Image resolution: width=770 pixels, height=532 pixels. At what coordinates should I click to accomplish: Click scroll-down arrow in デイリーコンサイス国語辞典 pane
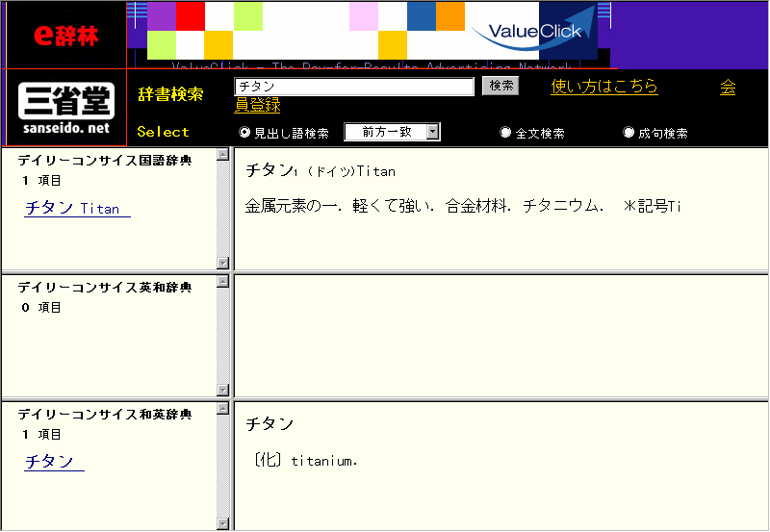click(223, 263)
